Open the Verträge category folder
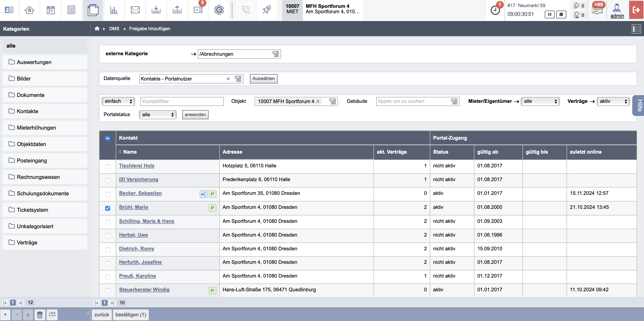 (x=45, y=242)
